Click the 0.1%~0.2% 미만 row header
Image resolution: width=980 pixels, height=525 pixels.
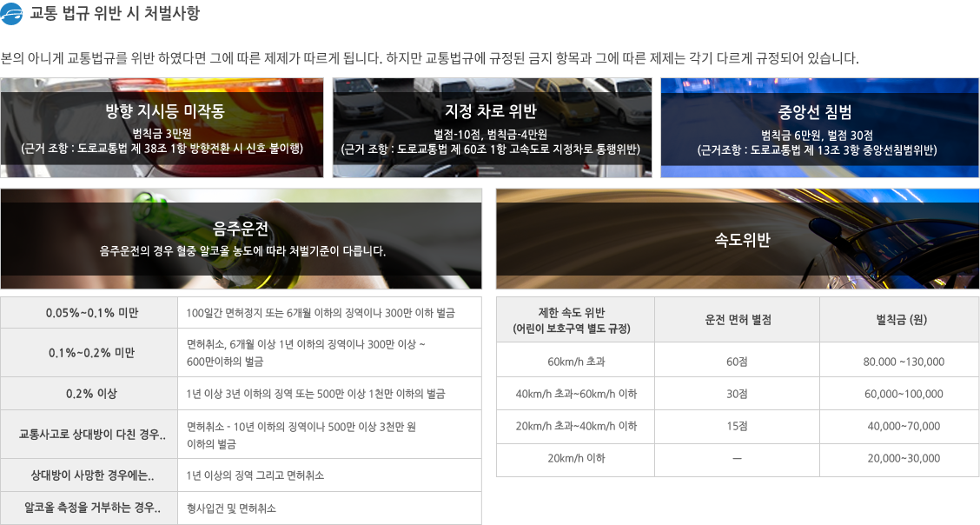[x=89, y=353]
